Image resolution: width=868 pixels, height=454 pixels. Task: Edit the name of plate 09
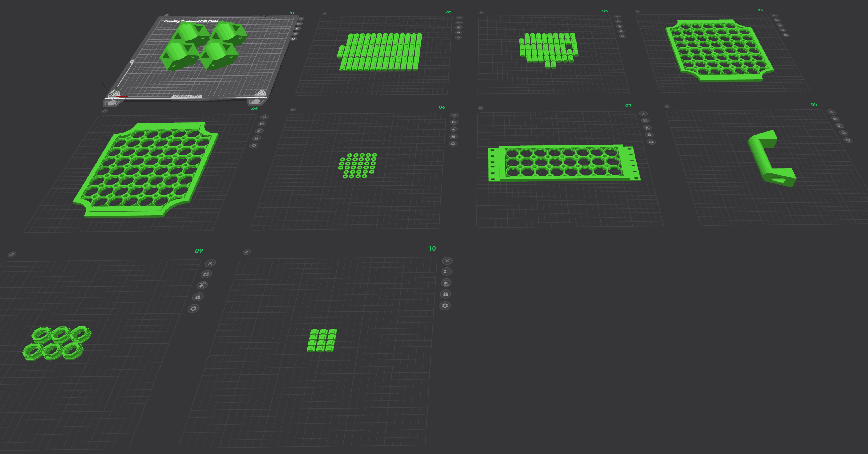(12, 254)
